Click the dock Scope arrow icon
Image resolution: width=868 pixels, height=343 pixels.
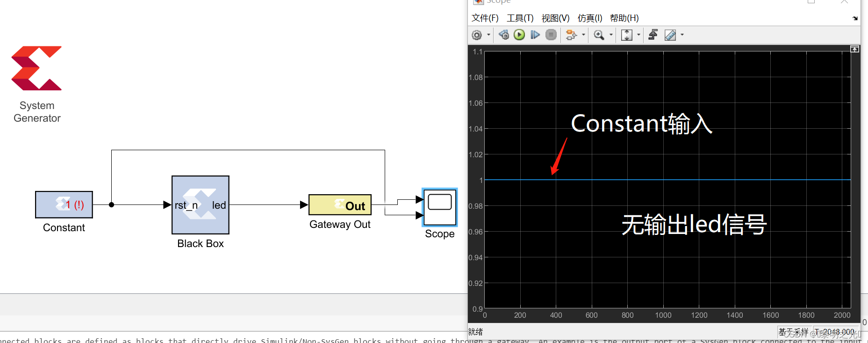(855, 19)
